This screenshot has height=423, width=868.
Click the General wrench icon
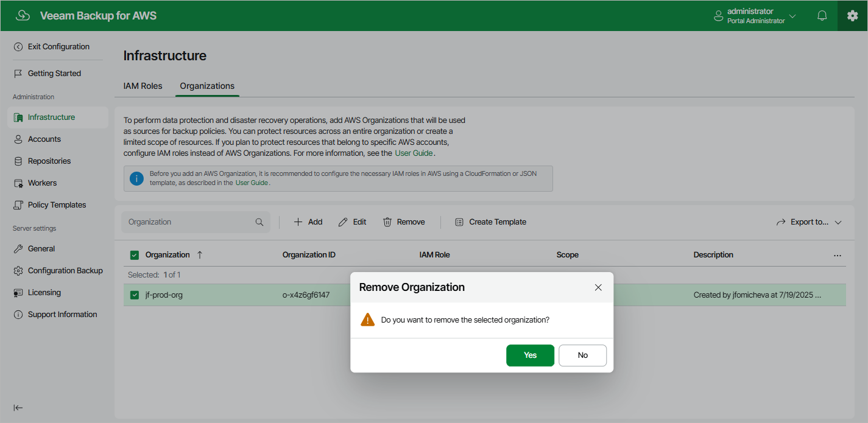point(18,249)
